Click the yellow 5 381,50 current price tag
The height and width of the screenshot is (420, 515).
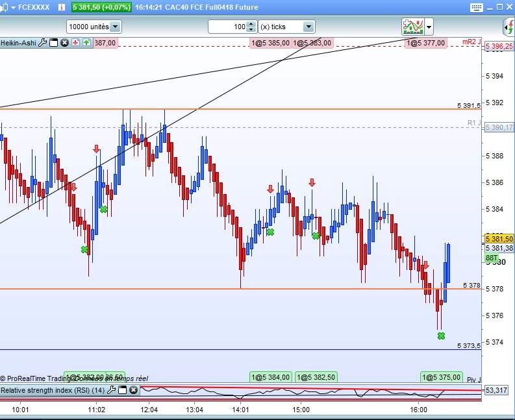point(499,239)
